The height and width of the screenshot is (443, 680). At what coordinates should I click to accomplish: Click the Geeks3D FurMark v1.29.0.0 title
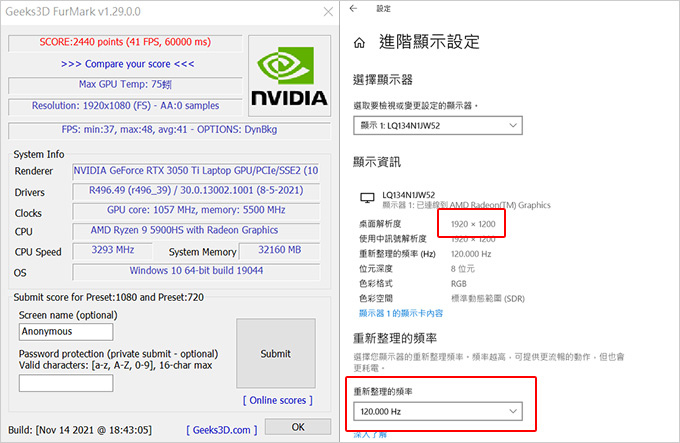tap(73, 12)
